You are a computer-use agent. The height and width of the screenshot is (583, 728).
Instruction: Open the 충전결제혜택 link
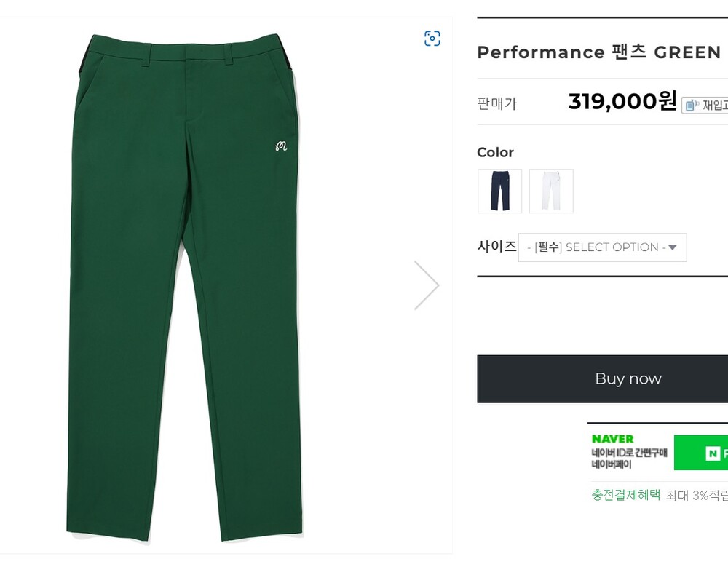[625, 495]
